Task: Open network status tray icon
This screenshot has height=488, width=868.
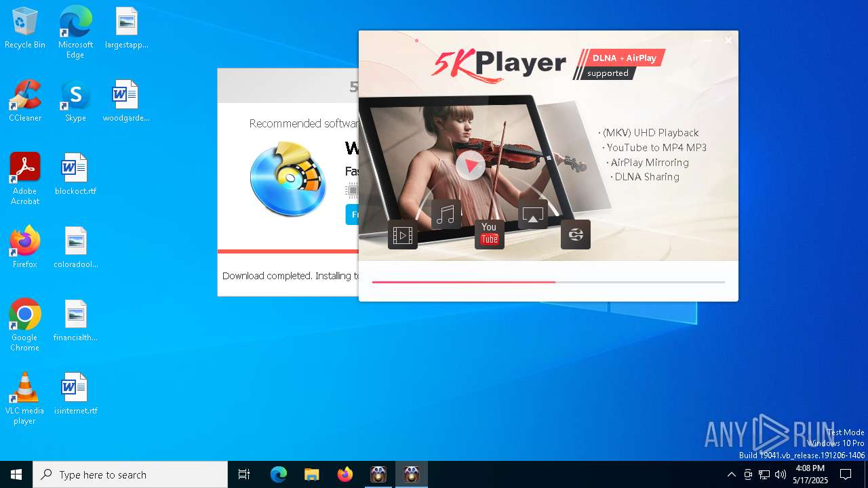Action: 764,474
